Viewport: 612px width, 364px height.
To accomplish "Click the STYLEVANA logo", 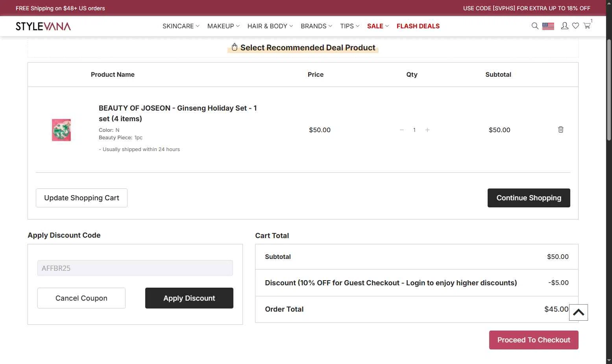I will (43, 26).
